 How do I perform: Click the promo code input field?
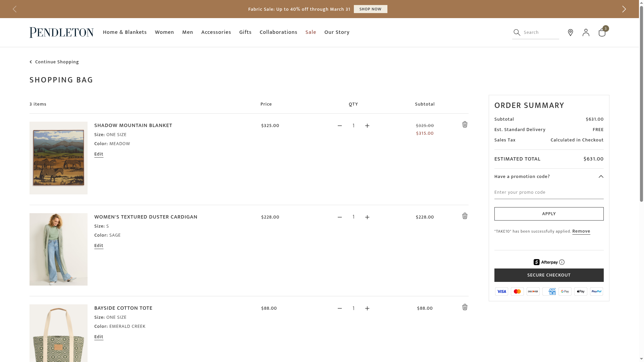point(549,192)
